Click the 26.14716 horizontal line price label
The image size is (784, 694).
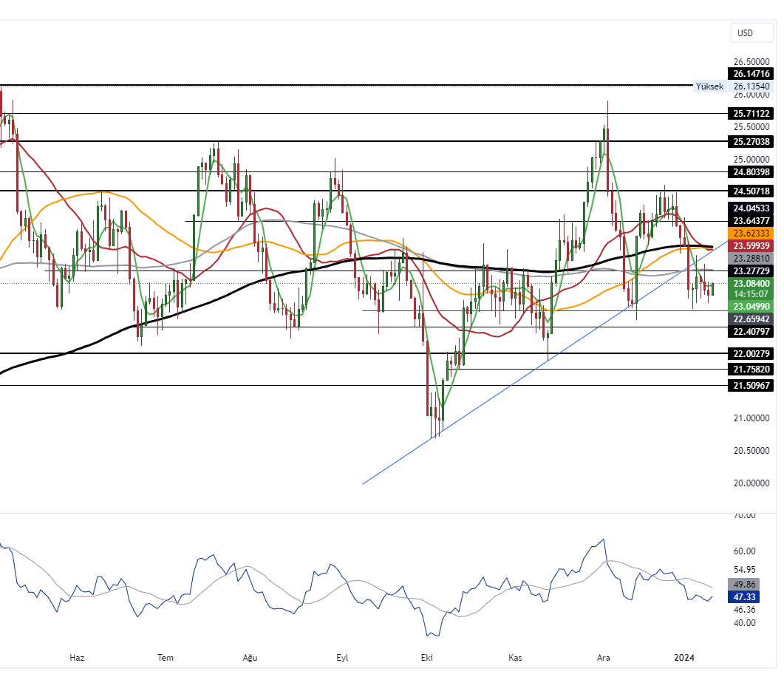coord(751,74)
